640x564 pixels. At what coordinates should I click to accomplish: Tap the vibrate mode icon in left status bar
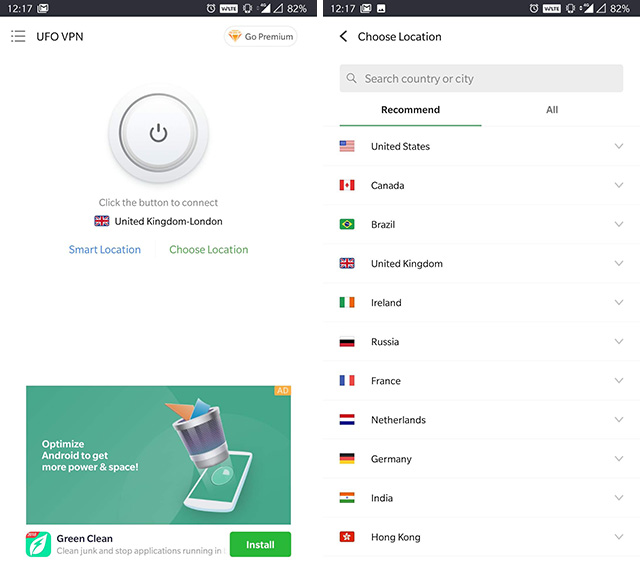pos(247,8)
